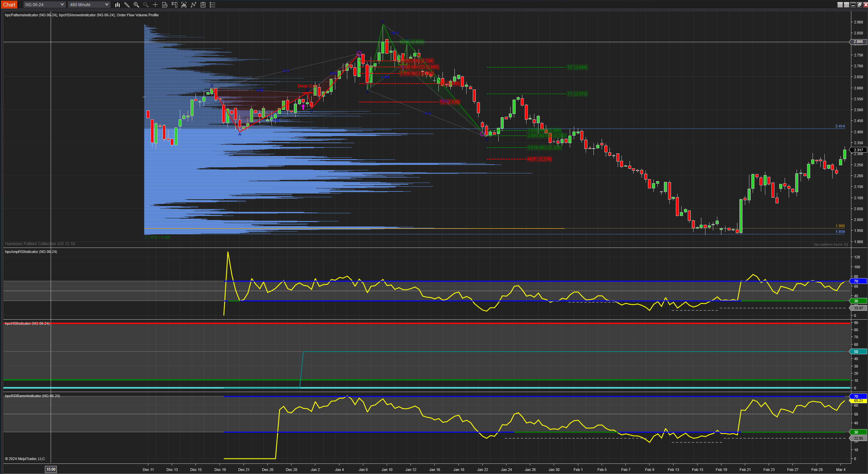Open the Strategies icon in toolbar
Screen dimensions: 868x474
click(194, 5)
